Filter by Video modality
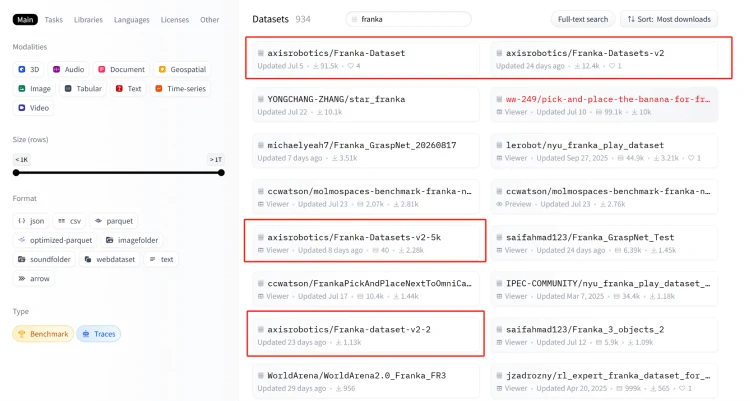750x401 pixels. coord(33,108)
